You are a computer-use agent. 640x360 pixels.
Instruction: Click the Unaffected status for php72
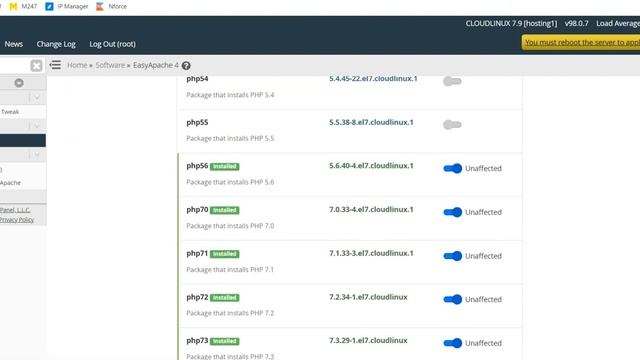(x=483, y=300)
